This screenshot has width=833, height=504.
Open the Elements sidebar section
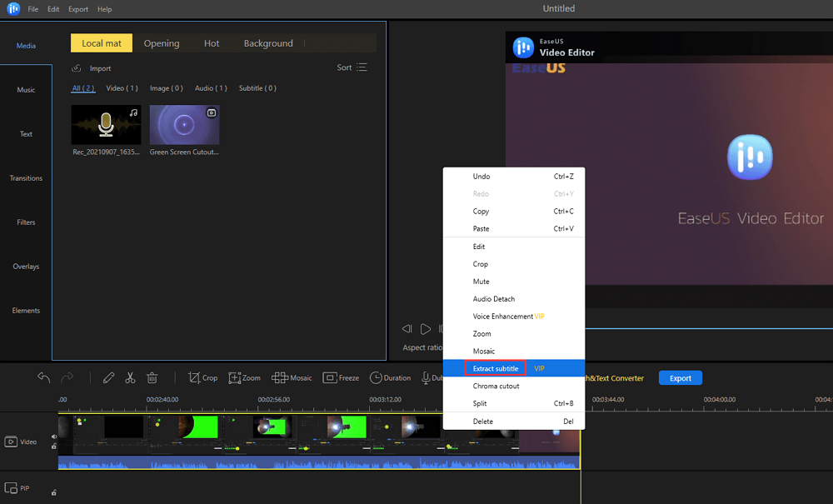click(x=26, y=310)
